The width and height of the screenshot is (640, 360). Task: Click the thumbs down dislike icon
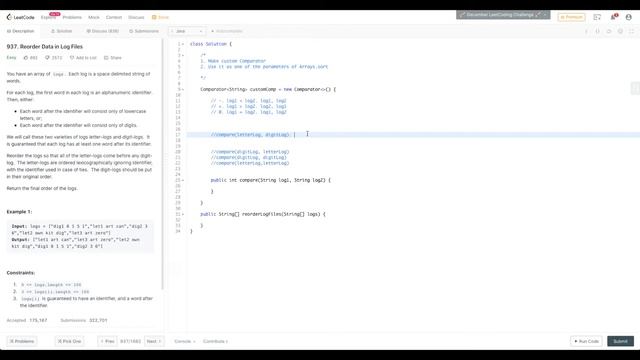point(47,58)
